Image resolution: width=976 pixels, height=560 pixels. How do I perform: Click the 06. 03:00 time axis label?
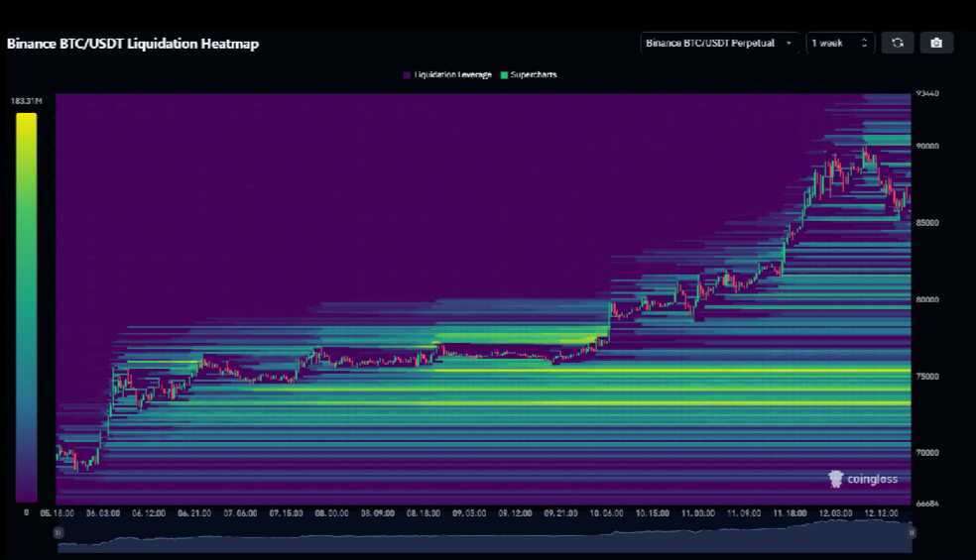click(103, 513)
